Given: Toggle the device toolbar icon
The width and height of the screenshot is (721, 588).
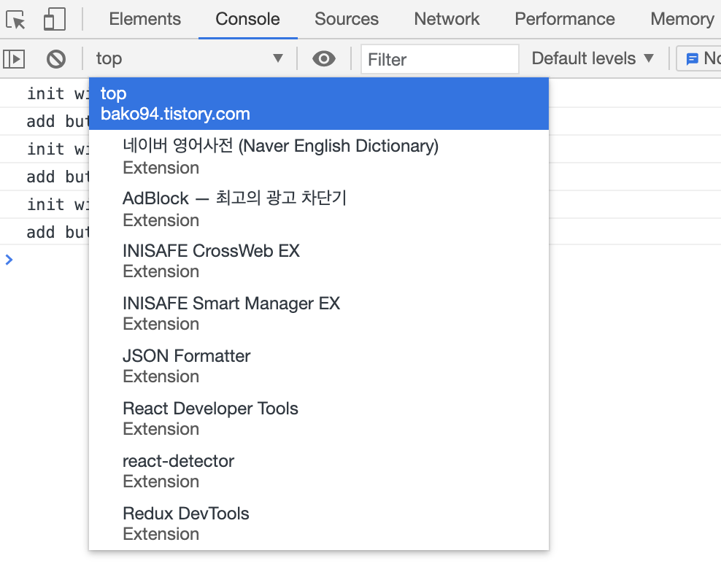Looking at the screenshot, I should (x=54, y=19).
